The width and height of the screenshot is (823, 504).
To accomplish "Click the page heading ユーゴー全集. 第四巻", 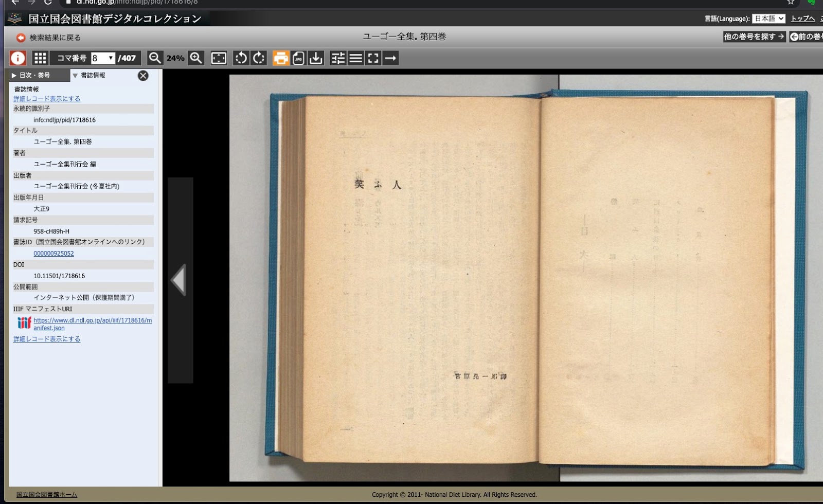I will tap(404, 37).
